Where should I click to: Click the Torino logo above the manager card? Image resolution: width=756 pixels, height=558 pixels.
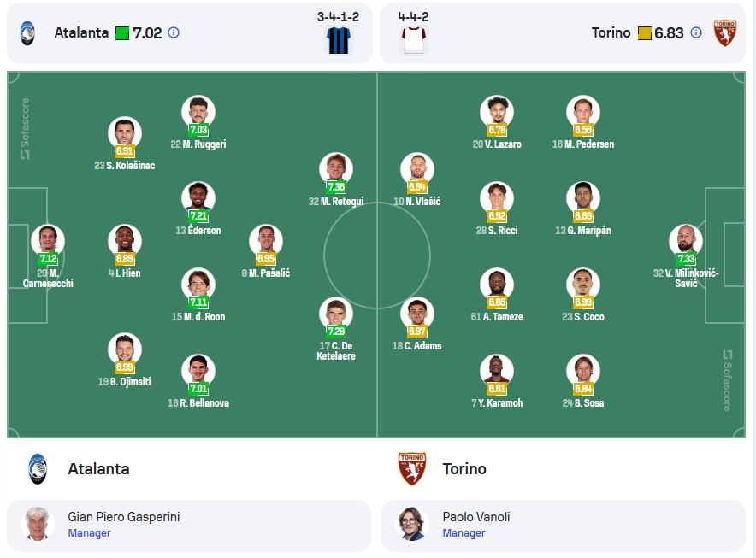pos(411,468)
